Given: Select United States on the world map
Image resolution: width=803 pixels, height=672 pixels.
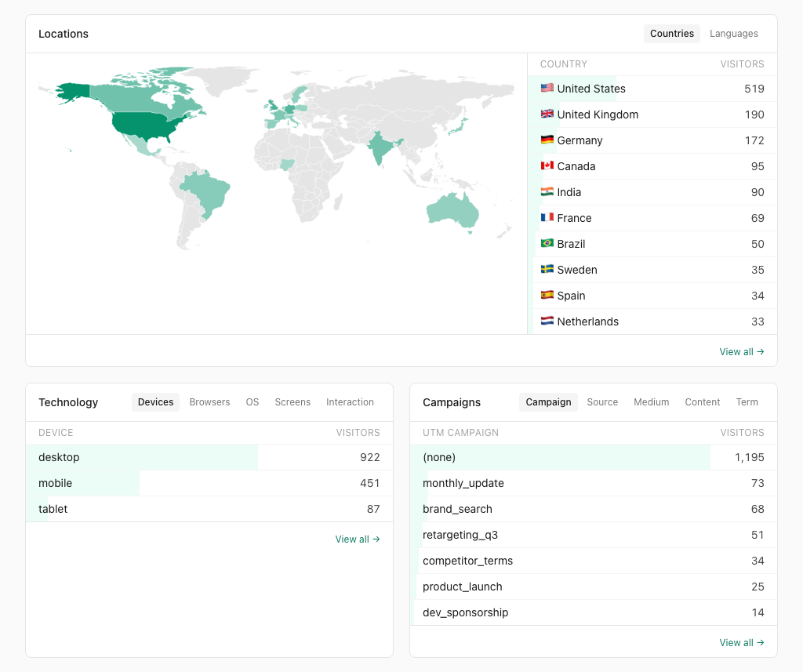Looking at the screenshot, I should coord(143,125).
